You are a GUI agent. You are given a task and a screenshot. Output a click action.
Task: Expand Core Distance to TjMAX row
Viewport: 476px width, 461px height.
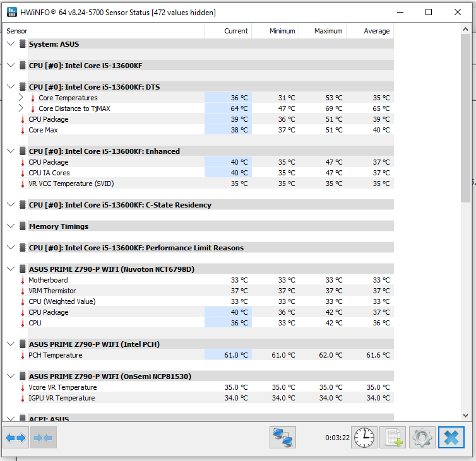[21, 108]
